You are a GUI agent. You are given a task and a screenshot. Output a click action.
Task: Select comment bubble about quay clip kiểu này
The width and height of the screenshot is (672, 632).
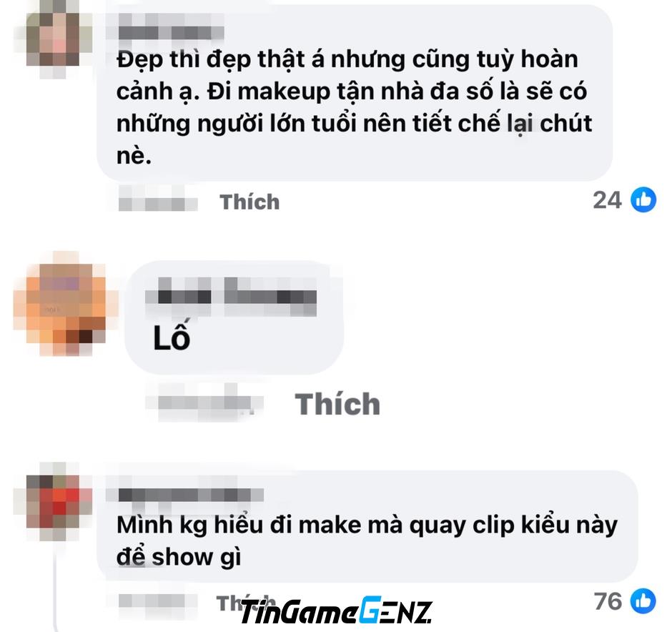tap(367, 526)
